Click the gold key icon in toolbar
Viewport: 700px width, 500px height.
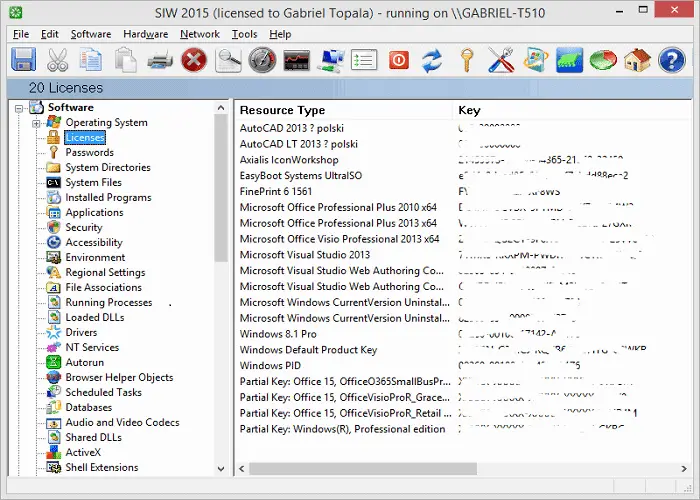pyautogui.click(x=467, y=60)
